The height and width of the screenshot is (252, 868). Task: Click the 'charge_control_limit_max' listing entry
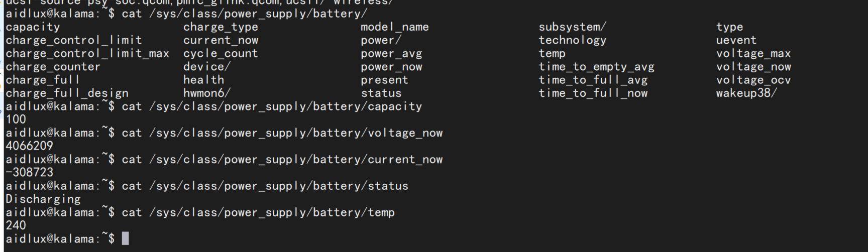(87, 54)
